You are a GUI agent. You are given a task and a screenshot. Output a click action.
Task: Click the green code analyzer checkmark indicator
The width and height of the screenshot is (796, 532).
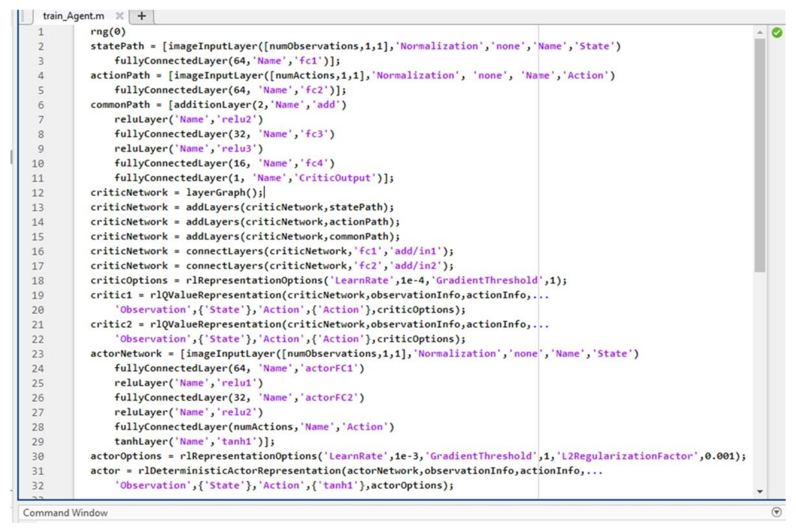click(x=777, y=33)
